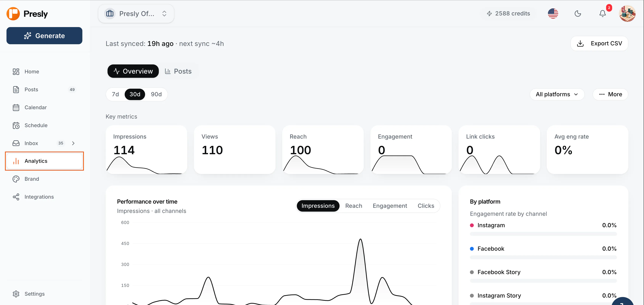
Task: Open Calendar via its calendar icon
Action: coord(16,108)
